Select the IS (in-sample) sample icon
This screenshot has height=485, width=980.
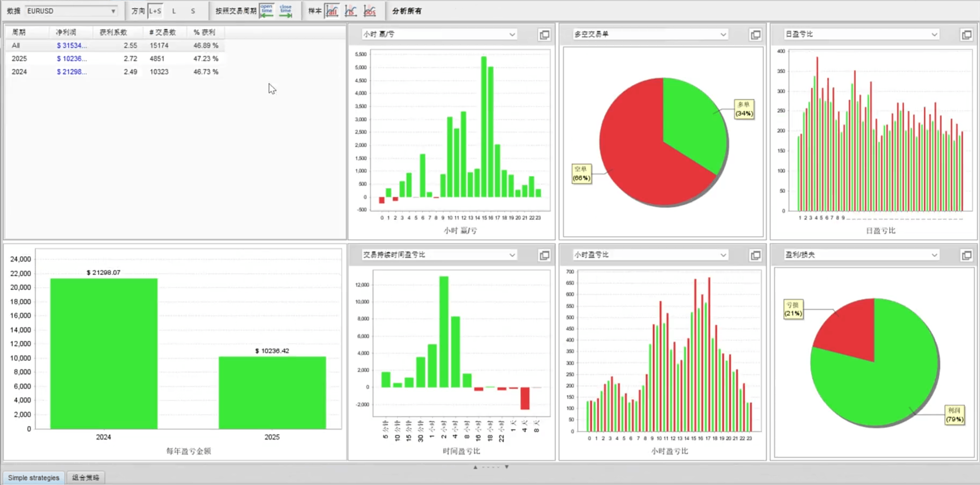click(351, 11)
